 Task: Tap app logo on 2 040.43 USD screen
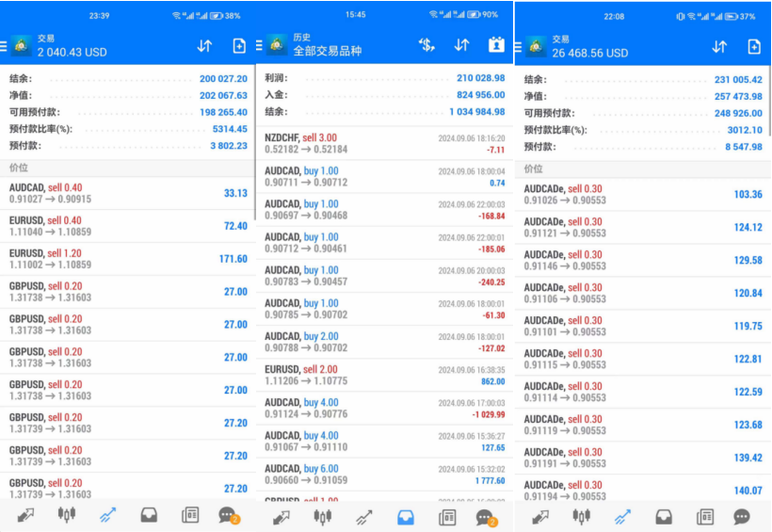(x=21, y=46)
